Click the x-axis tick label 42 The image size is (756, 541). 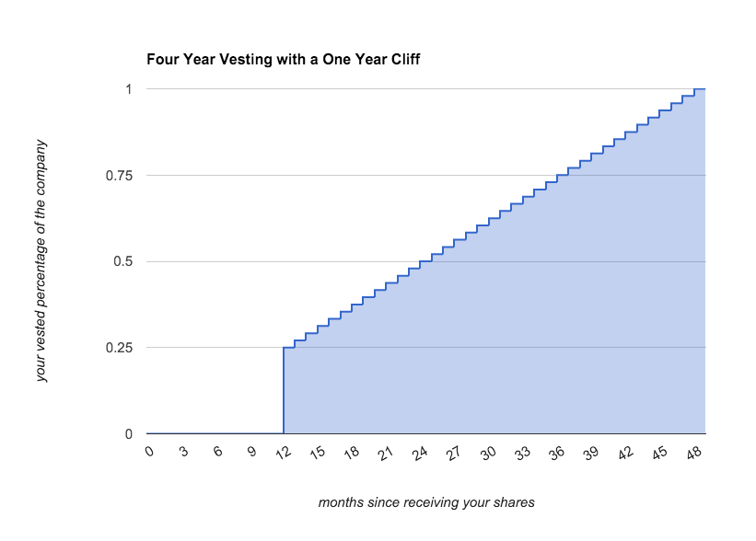(x=626, y=452)
